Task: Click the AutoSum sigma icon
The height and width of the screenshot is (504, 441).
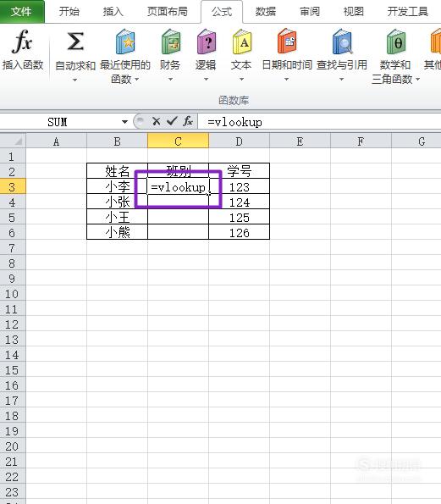Action: click(75, 42)
